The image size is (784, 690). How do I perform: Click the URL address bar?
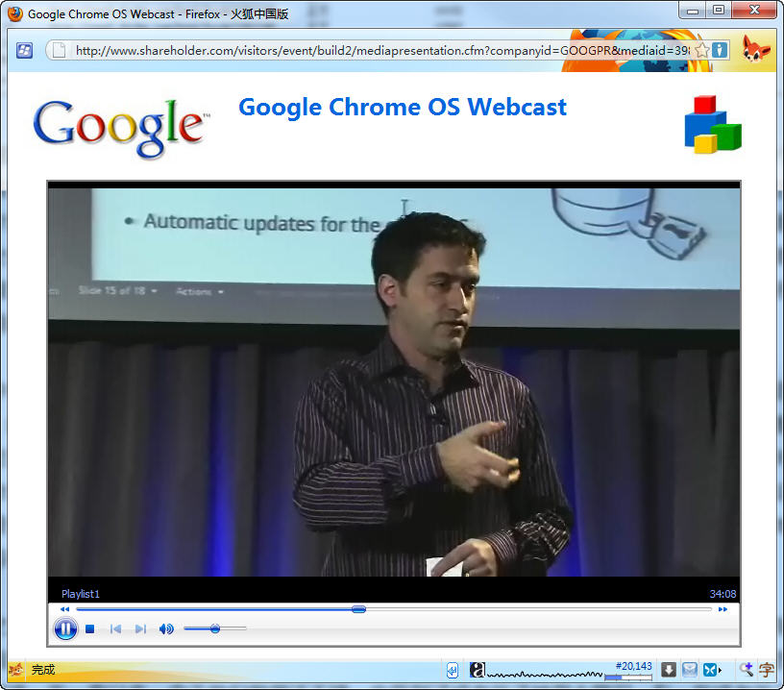click(x=382, y=51)
